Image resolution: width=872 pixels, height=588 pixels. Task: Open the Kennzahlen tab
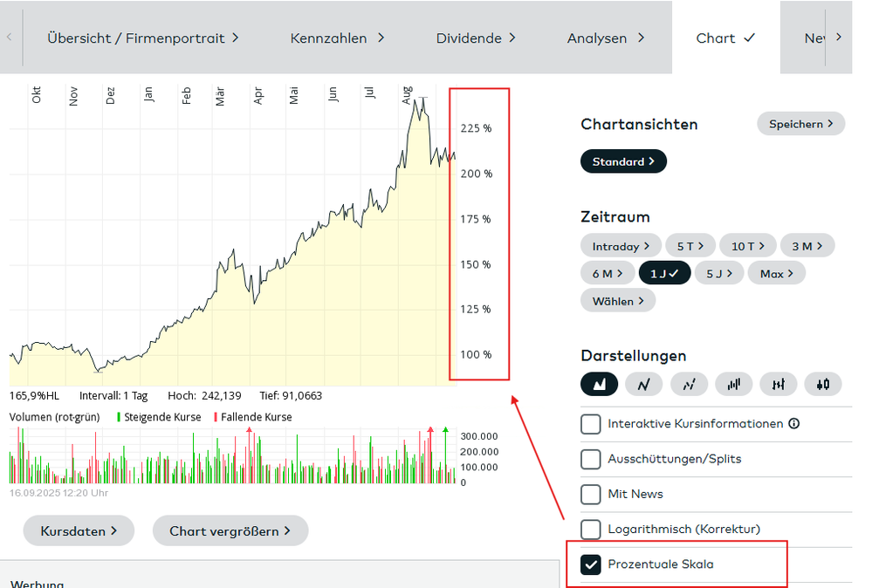(337, 38)
